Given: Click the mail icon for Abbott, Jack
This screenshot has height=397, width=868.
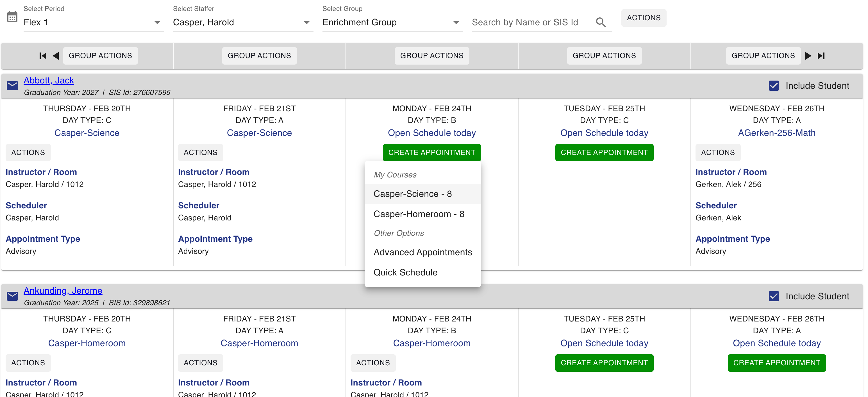Looking at the screenshot, I should pos(12,86).
